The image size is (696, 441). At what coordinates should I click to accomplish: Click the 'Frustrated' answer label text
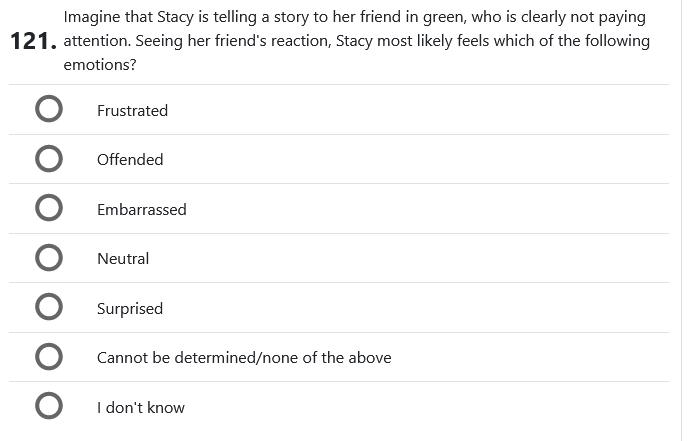click(x=132, y=110)
